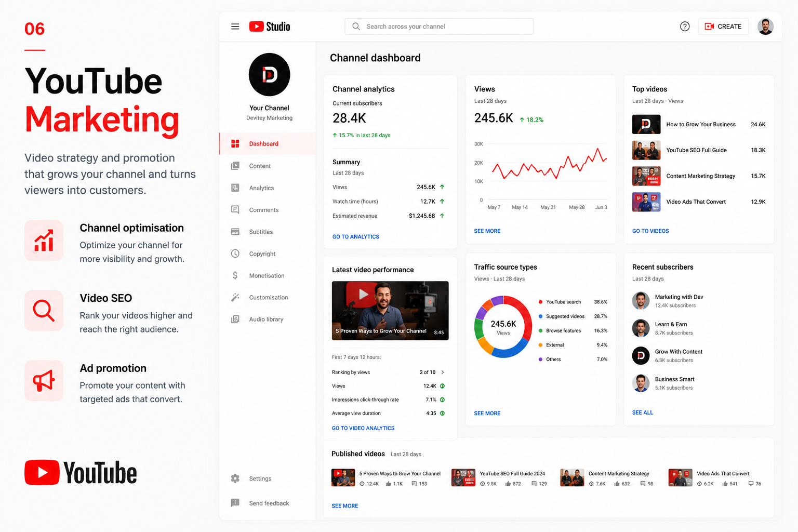Click SEE ALL recent subscribers

click(x=643, y=413)
